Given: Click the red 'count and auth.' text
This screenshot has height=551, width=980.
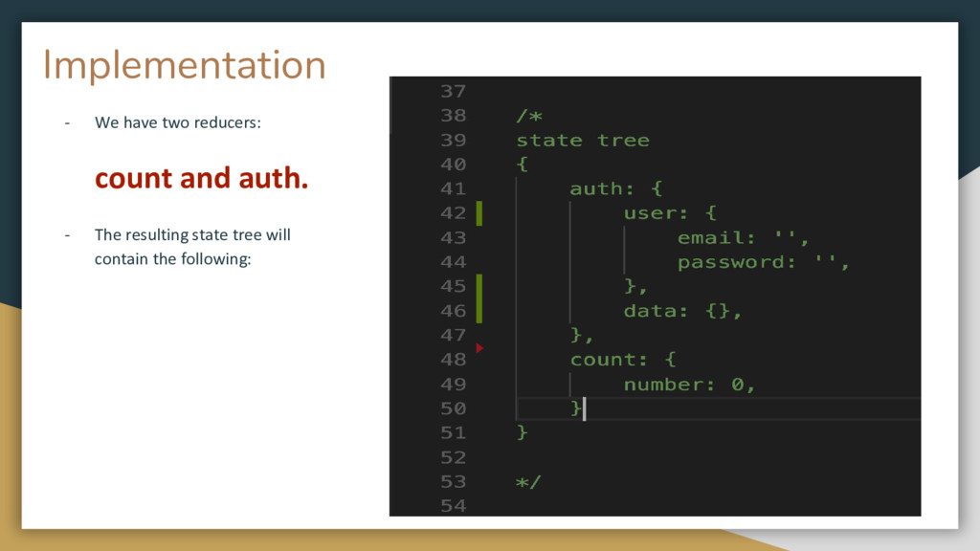Looking at the screenshot, I should pos(201,178).
